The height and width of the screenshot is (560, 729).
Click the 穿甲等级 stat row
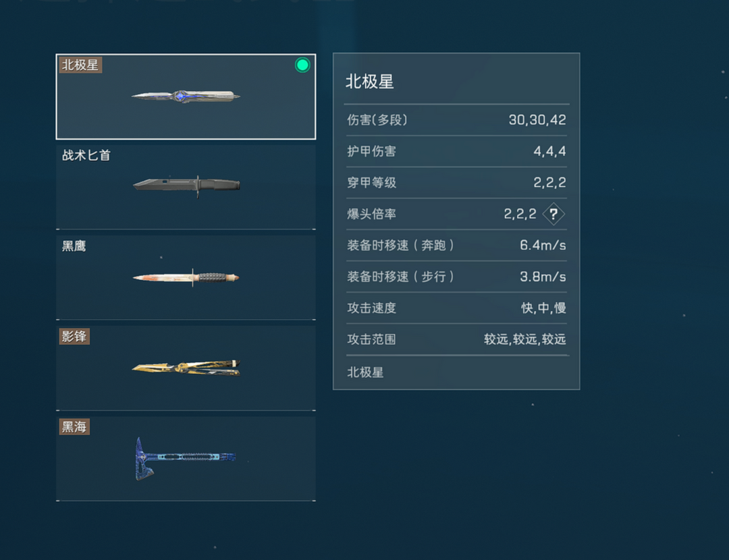coord(456,183)
